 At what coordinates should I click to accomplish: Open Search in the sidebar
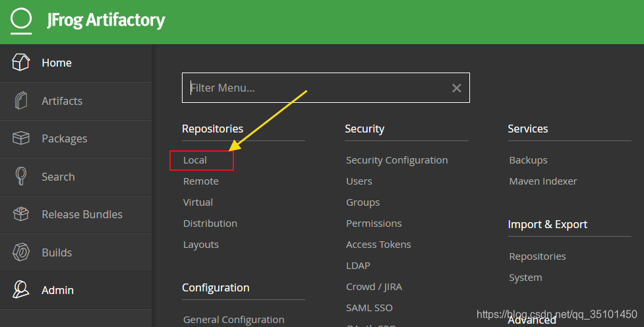(x=76, y=177)
